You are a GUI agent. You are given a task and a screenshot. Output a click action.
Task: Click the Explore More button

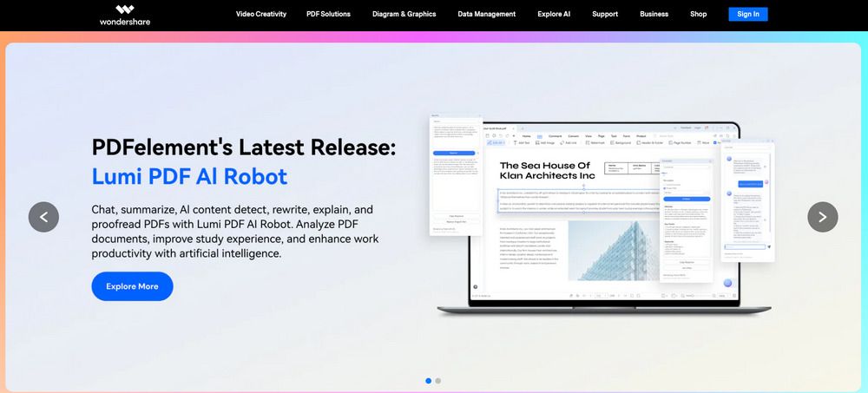132,286
